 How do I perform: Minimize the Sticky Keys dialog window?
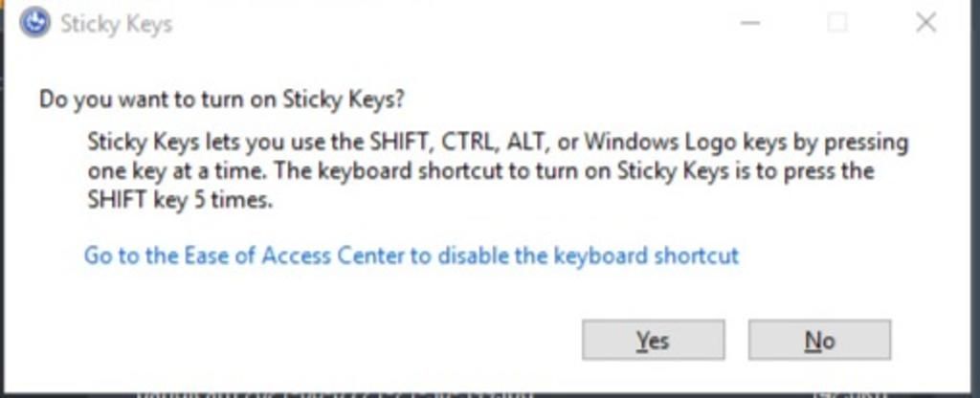[751, 23]
